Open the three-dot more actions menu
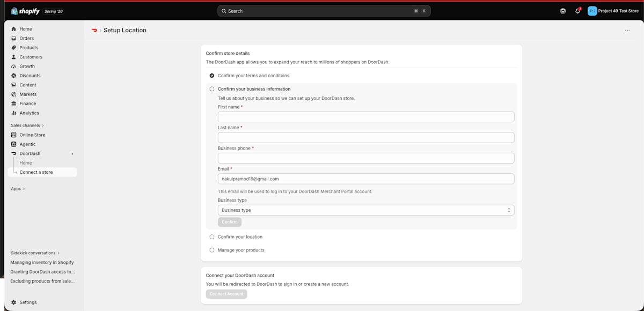This screenshot has height=311, width=644. coord(627,30)
